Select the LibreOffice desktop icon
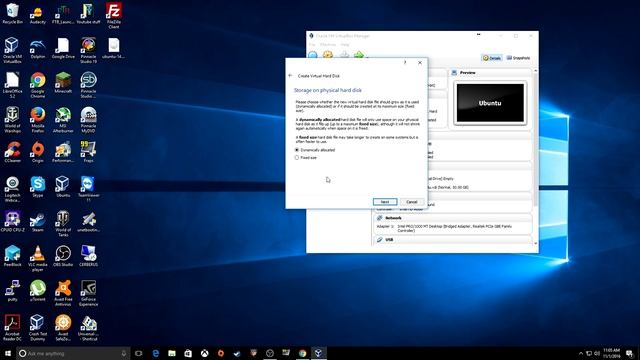This screenshot has width=640, height=360. [12, 85]
